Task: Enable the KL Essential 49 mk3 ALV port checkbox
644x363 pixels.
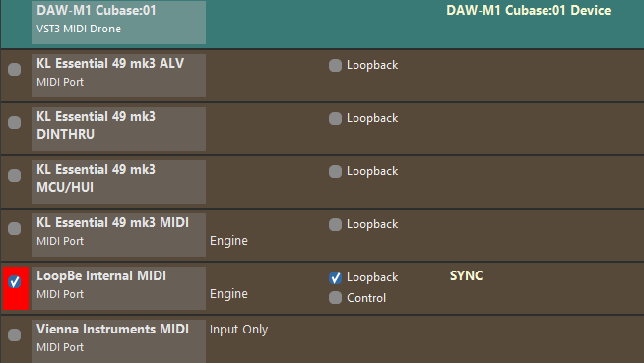Action: (15, 69)
